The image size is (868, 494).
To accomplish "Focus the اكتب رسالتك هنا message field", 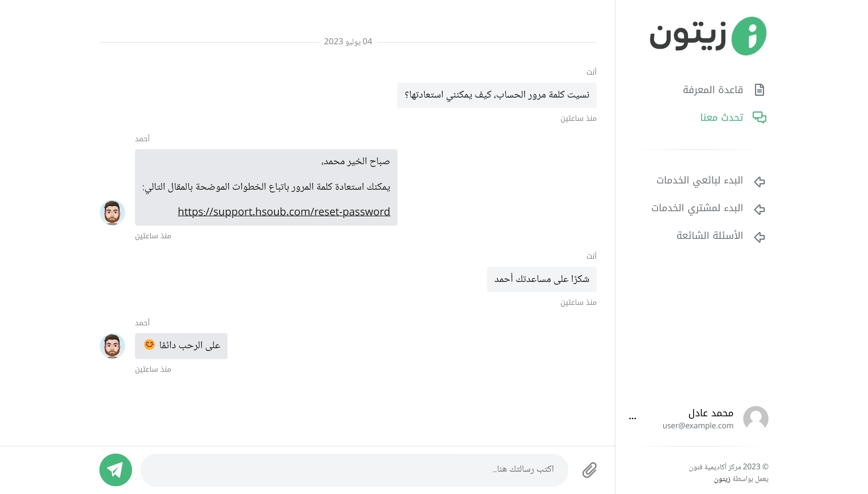I will pyautogui.click(x=354, y=470).
